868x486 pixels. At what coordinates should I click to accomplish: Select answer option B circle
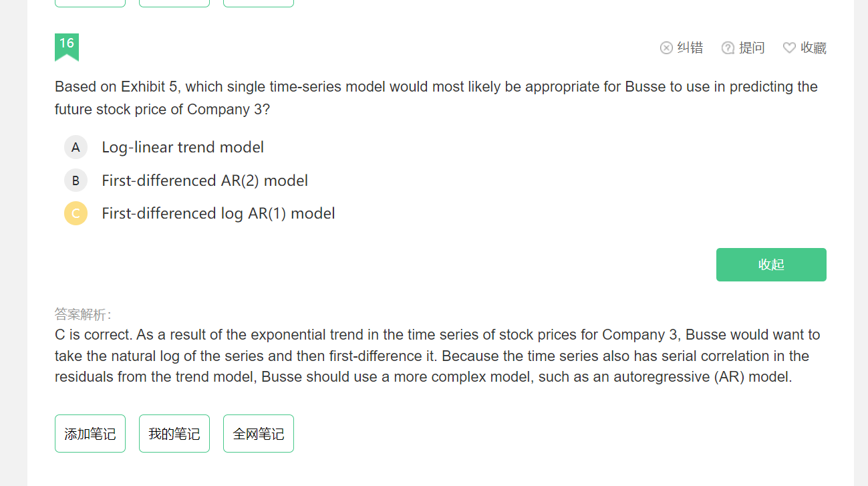pyautogui.click(x=76, y=180)
